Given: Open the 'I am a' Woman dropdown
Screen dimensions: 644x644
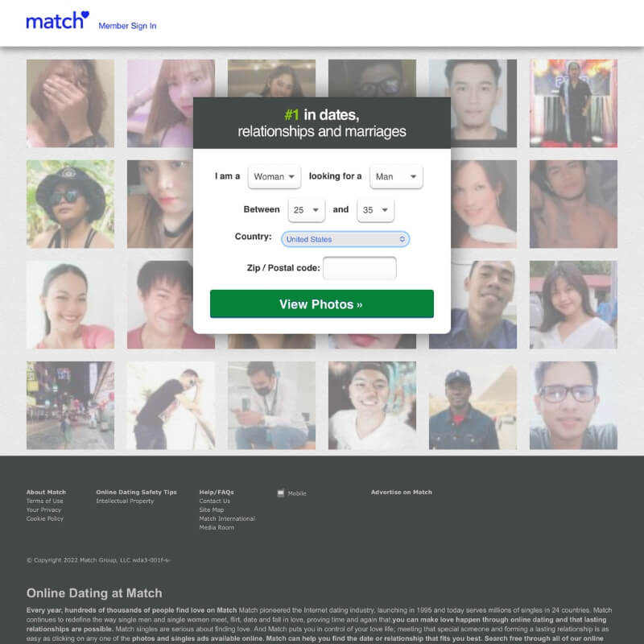Looking at the screenshot, I should point(275,176).
